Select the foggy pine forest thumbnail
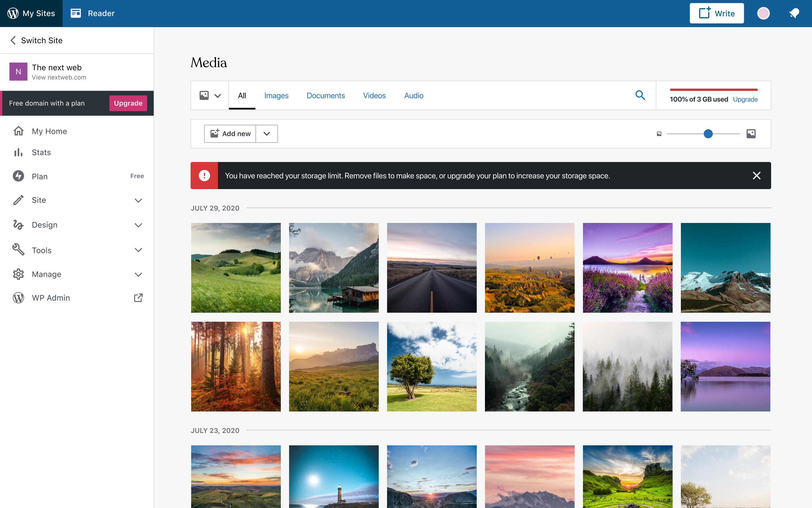This screenshot has width=812, height=508. [628, 367]
